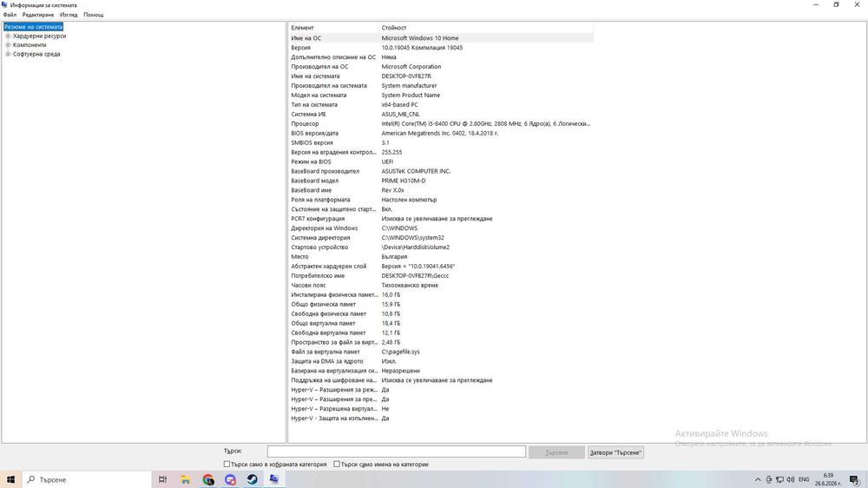Select the 'Директория на Windows' row
Viewport: 868px width, 488px height.
(x=441, y=228)
